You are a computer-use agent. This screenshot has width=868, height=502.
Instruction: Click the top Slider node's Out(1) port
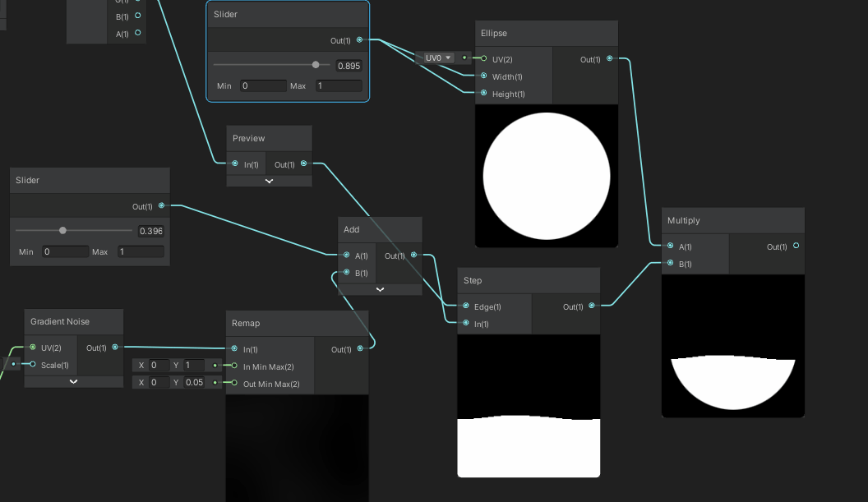pyautogui.click(x=360, y=40)
